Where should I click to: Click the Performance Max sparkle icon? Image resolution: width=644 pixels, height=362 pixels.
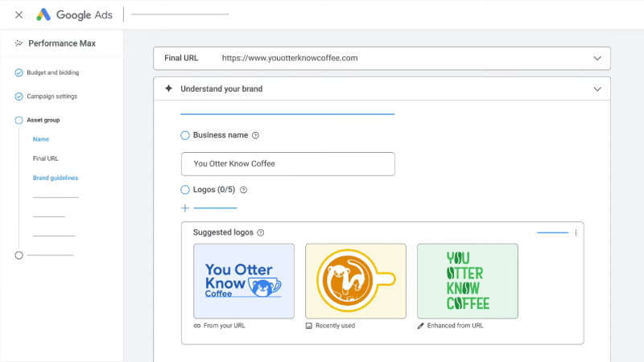point(19,43)
